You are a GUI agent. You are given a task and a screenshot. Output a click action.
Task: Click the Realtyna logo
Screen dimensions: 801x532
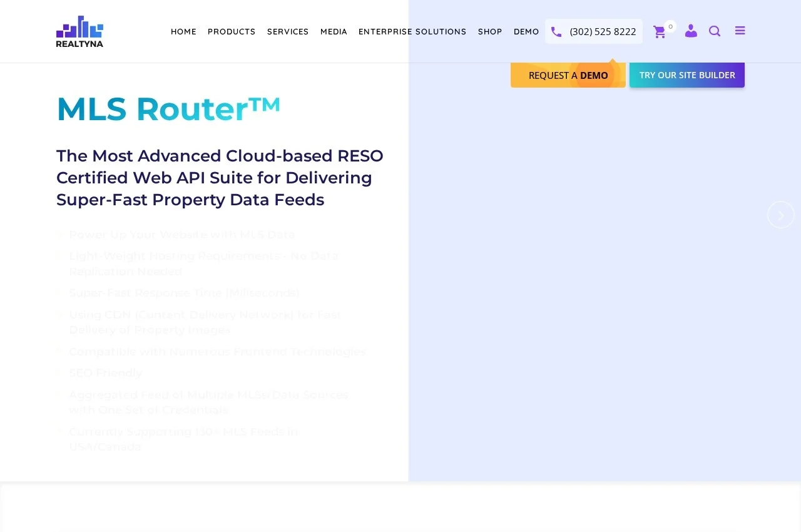click(79, 31)
